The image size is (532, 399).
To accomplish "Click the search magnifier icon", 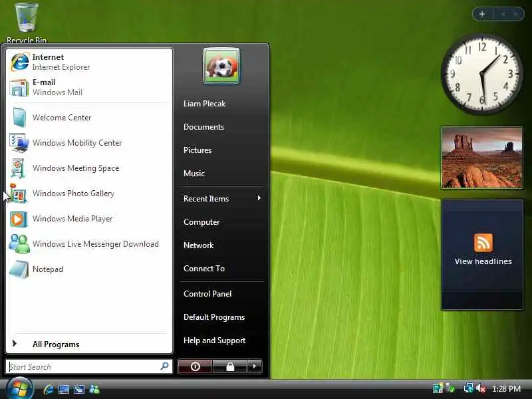I will pos(164,366).
